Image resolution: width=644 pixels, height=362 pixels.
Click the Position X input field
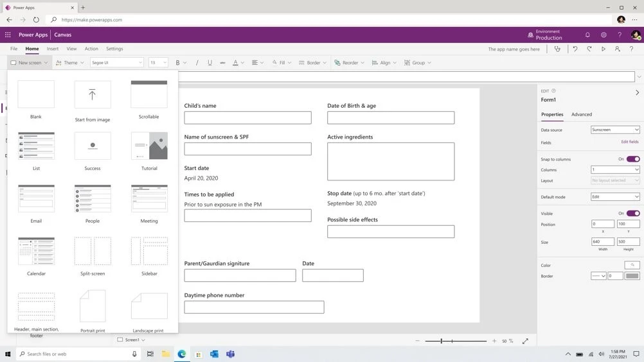coord(602,224)
